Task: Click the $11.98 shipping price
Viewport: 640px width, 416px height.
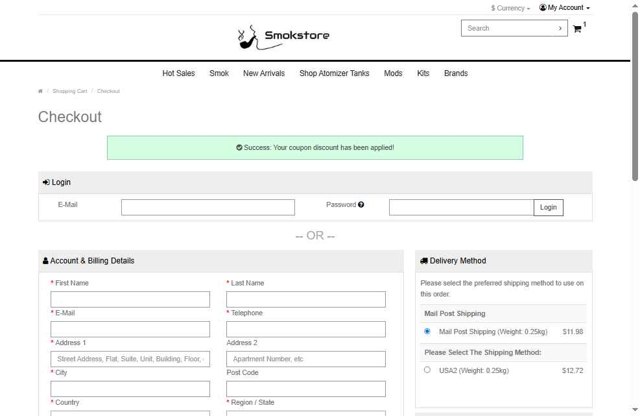Action: [x=573, y=331]
